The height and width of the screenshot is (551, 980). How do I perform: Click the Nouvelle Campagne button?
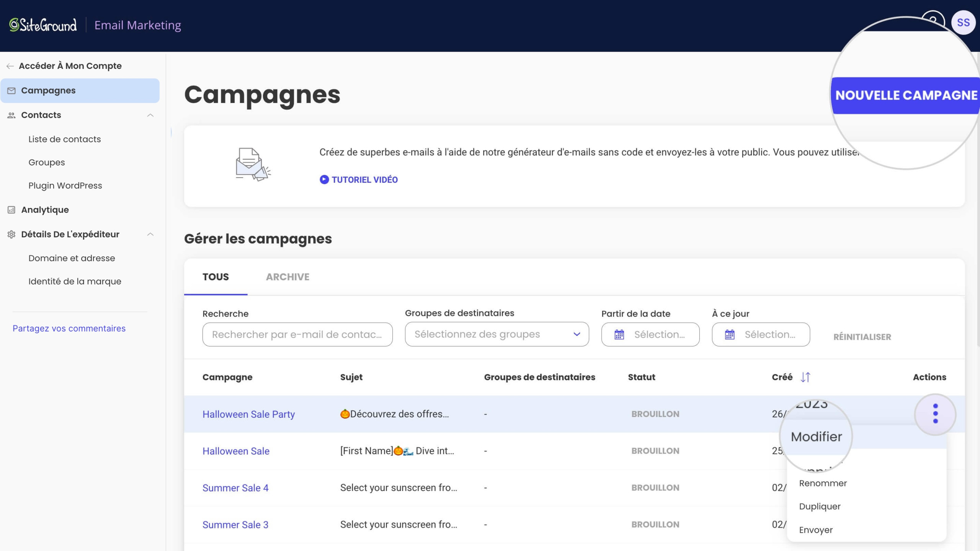coord(906,95)
